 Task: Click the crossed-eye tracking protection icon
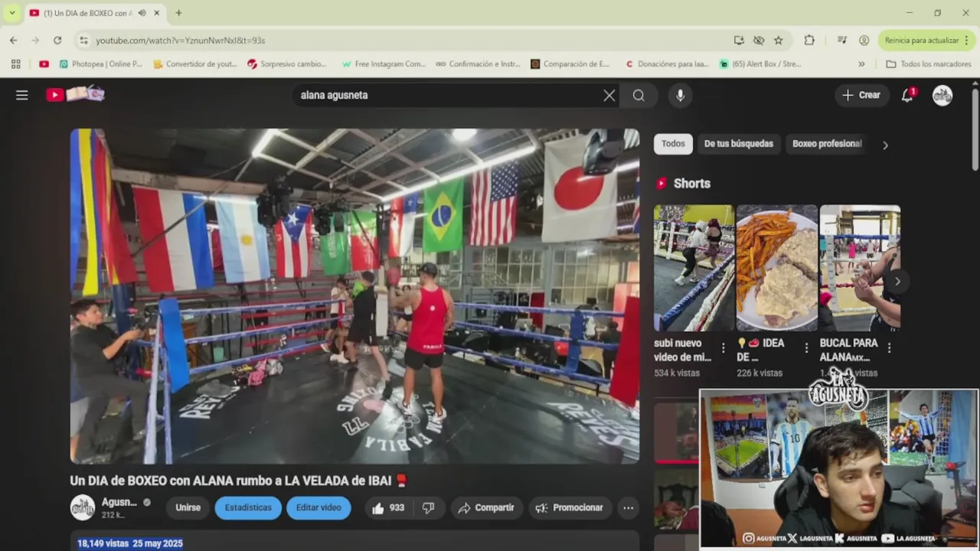coord(759,40)
